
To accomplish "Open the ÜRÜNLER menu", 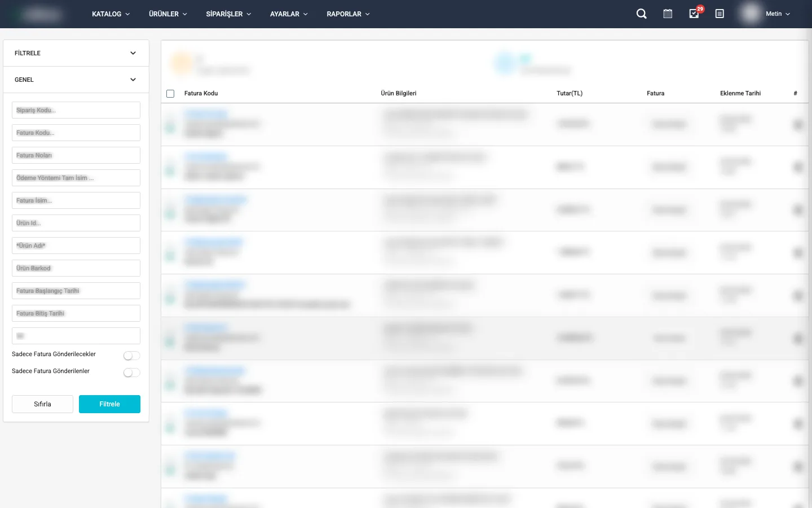I will click(x=167, y=14).
